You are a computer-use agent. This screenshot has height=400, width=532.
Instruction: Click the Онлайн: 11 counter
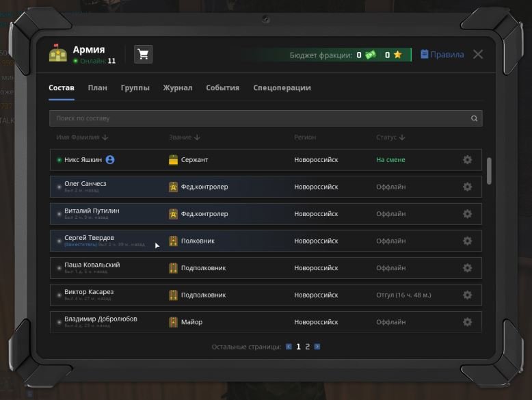tap(94, 61)
